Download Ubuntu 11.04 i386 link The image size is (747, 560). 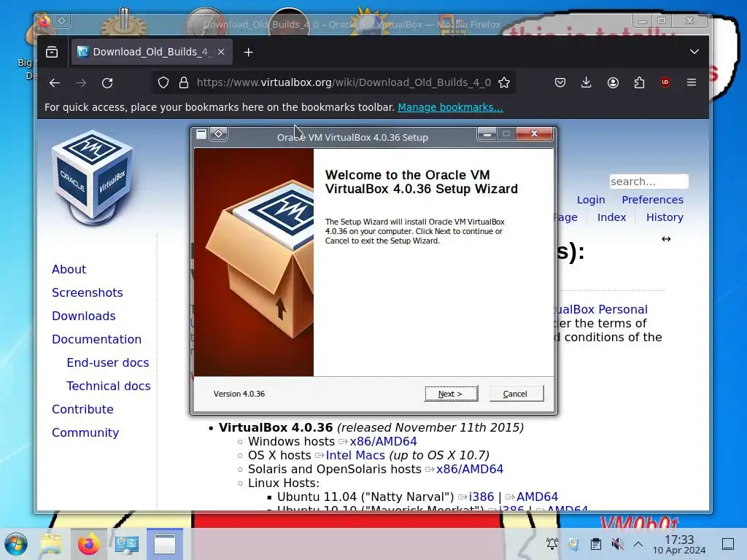click(x=481, y=497)
